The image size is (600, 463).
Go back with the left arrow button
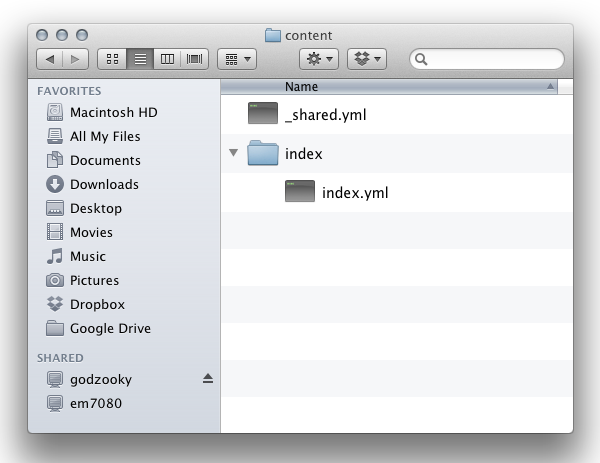tap(50, 59)
